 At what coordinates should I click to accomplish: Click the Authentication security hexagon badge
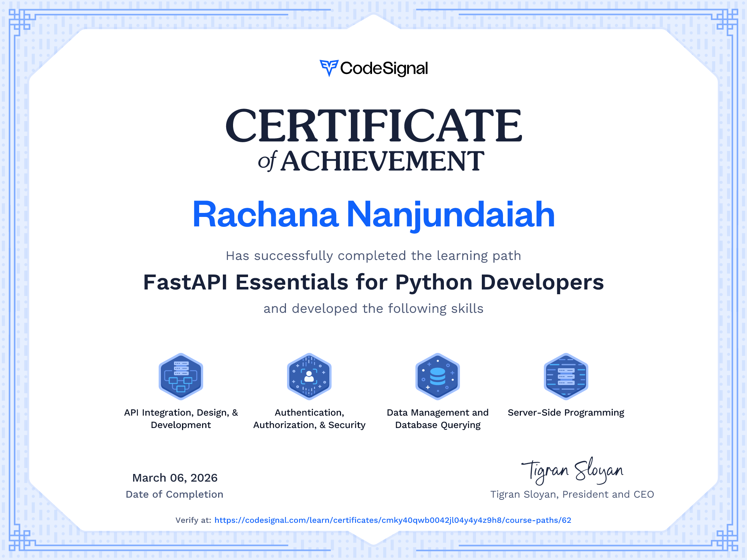[309, 376]
